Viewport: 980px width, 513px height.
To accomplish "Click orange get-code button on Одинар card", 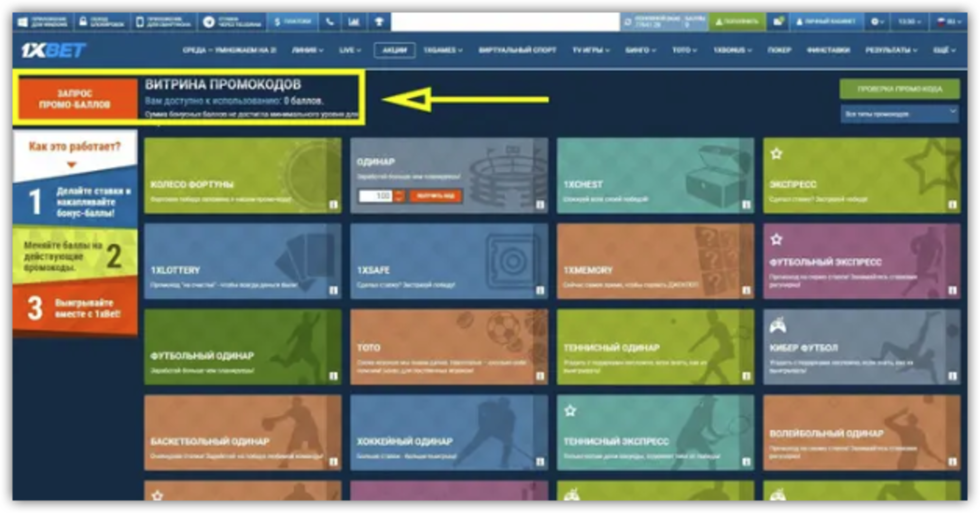I will click(x=435, y=196).
